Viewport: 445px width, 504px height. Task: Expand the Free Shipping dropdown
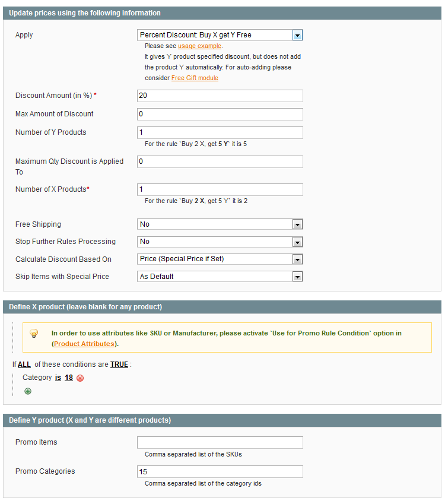tap(220, 224)
